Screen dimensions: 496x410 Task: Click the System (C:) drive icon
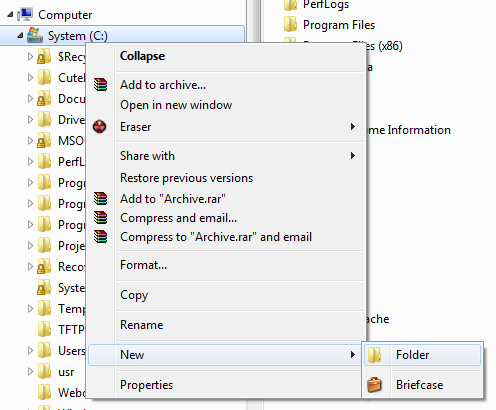click(x=35, y=35)
